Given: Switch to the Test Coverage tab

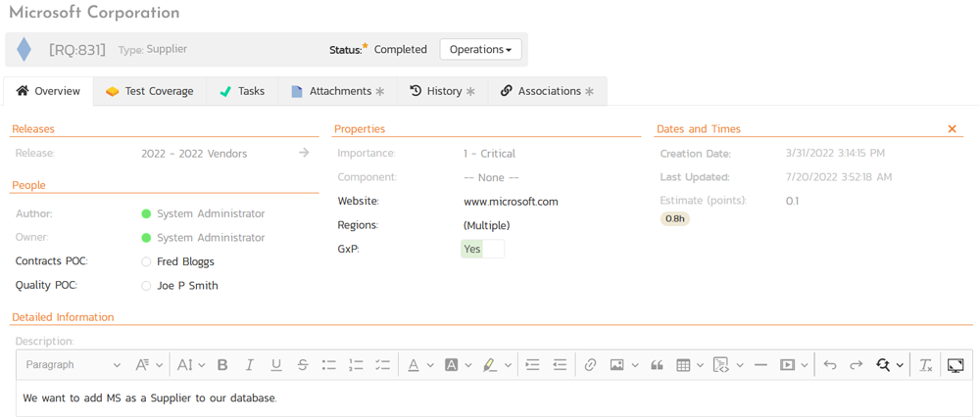Looking at the screenshot, I should point(150,91).
